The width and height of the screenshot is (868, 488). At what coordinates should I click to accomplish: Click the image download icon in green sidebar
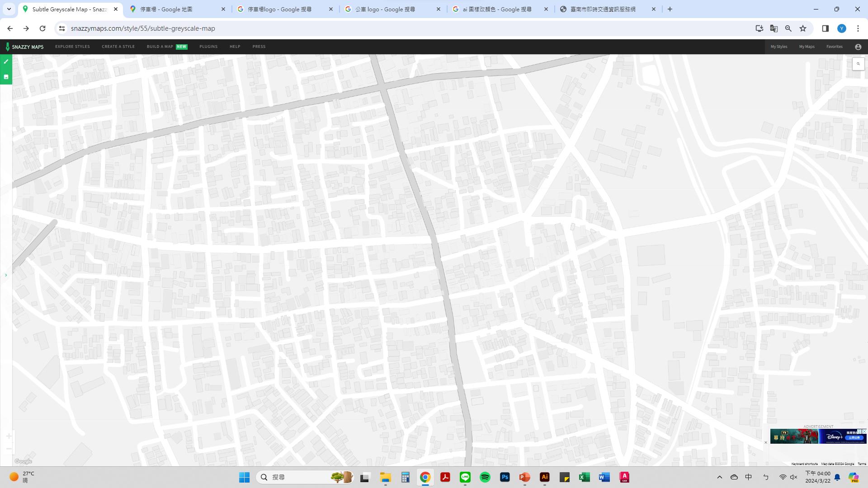[6, 77]
